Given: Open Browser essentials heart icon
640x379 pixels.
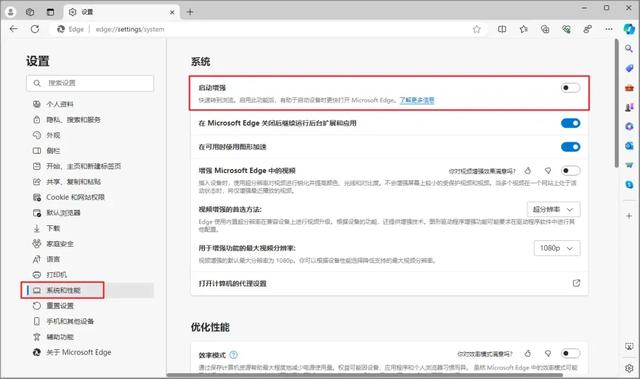Looking at the screenshot, I should coord(566,29).
